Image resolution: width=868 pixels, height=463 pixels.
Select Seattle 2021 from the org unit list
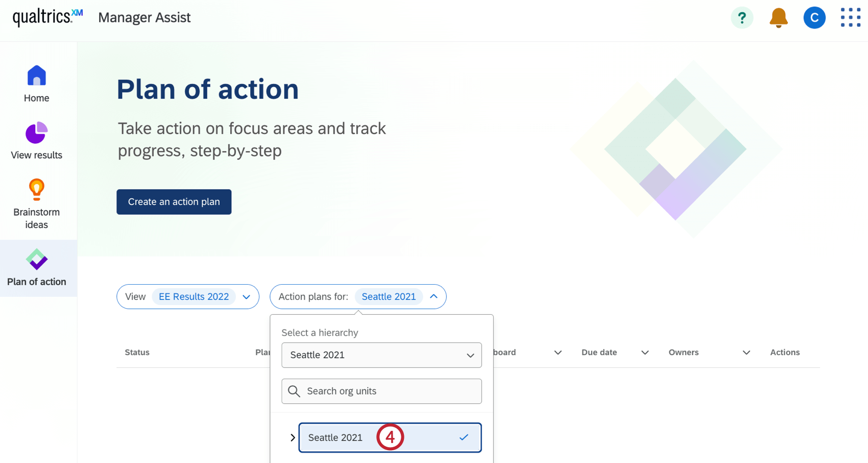click(x=335, y=437)
